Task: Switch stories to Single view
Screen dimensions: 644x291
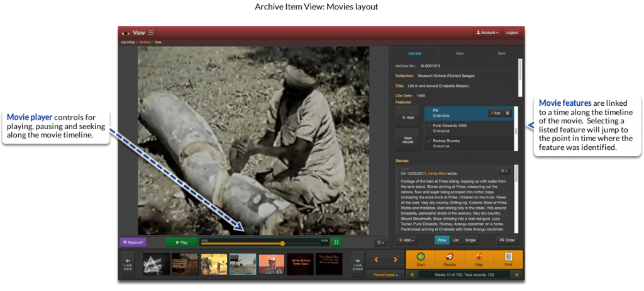Action: pyautogui.click(x=470, y=240)
